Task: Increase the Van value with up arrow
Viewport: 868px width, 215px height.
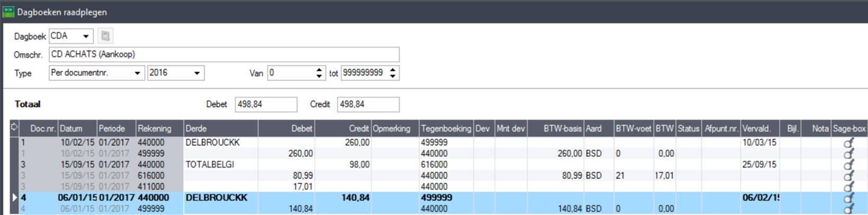Action: tap(319, 70)
